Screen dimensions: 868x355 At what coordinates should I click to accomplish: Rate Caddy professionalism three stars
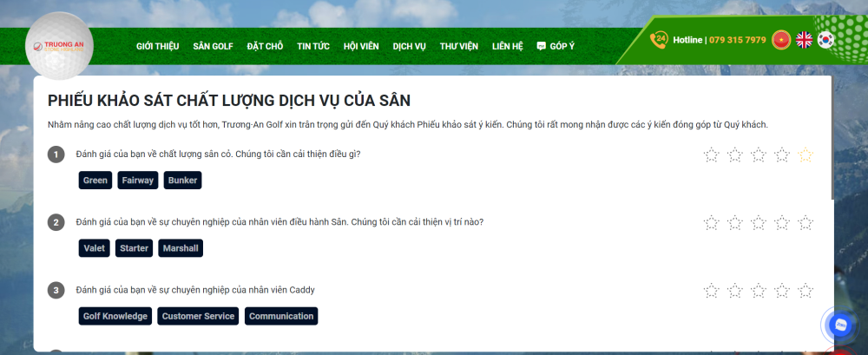coord(759,291)
